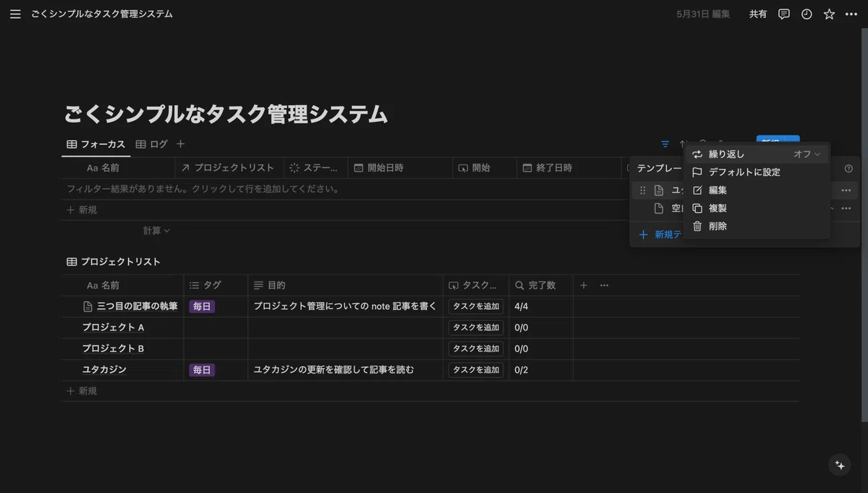Open the プロジェクト B row

coord(113,348)
